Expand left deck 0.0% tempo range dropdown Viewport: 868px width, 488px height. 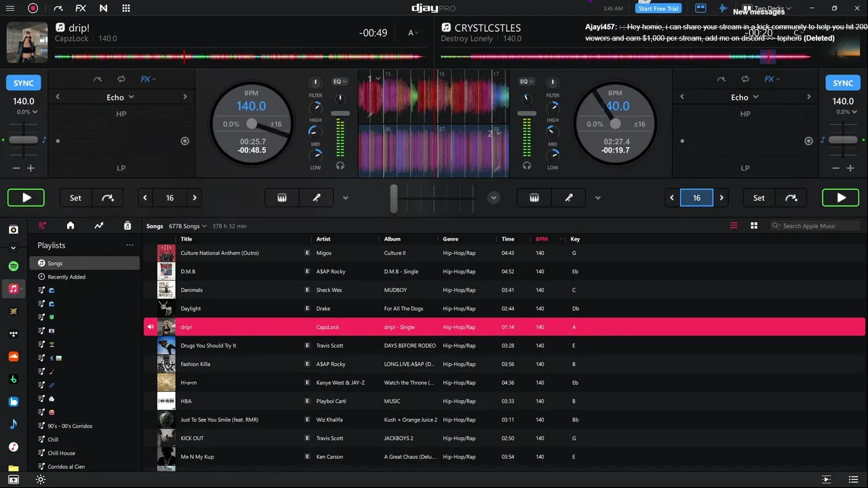(x=26, y=112)
